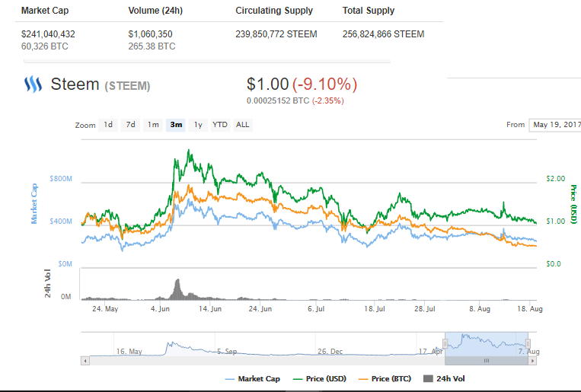Set chart zoom to 1d
This screenshot has height=392, width=581.
click(x=108, y=125)
